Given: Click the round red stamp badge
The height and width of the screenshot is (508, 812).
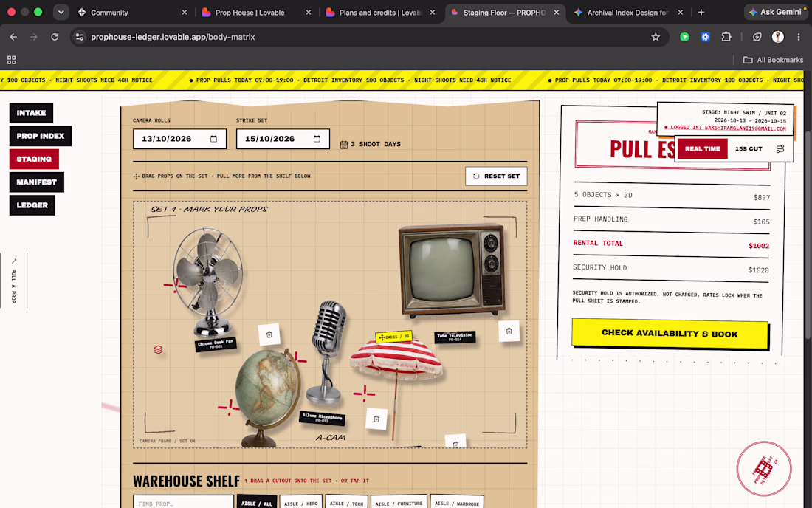Looking at the screenshot, I should 764,469.
